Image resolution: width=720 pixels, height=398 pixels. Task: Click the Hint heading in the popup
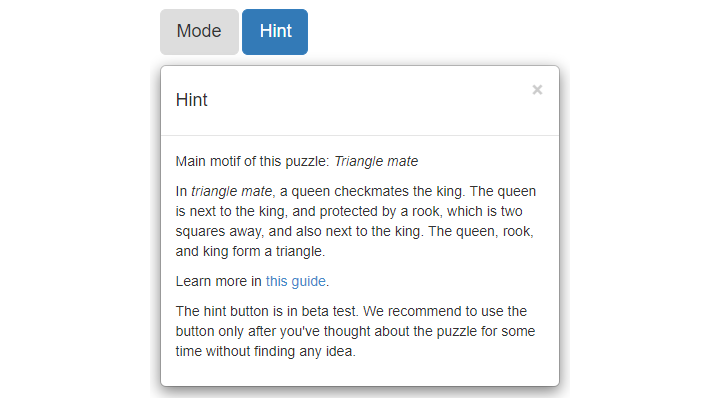(x=191, y=100)
